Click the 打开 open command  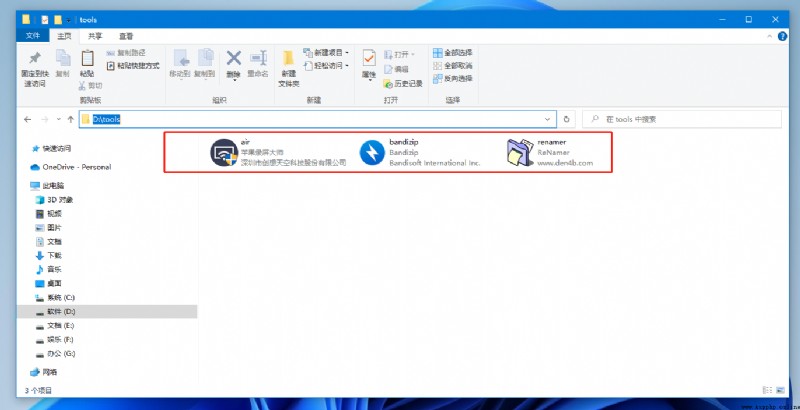[x=399, y=54]
